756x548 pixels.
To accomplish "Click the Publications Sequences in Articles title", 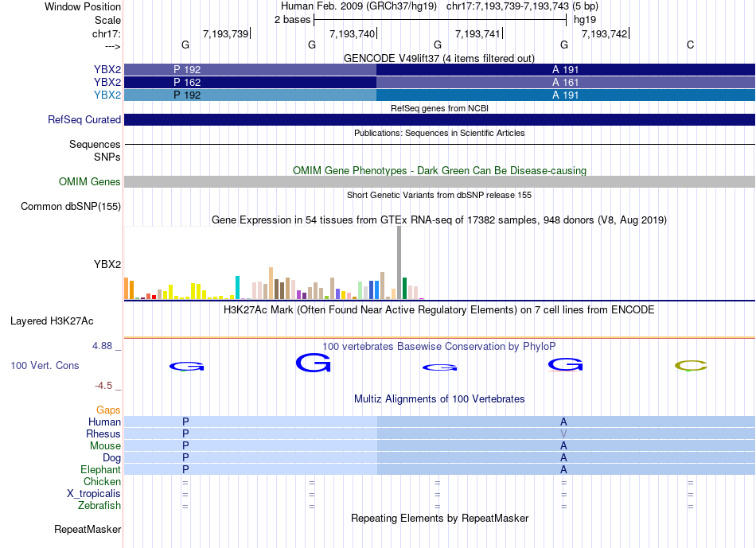I will [438, 133].
